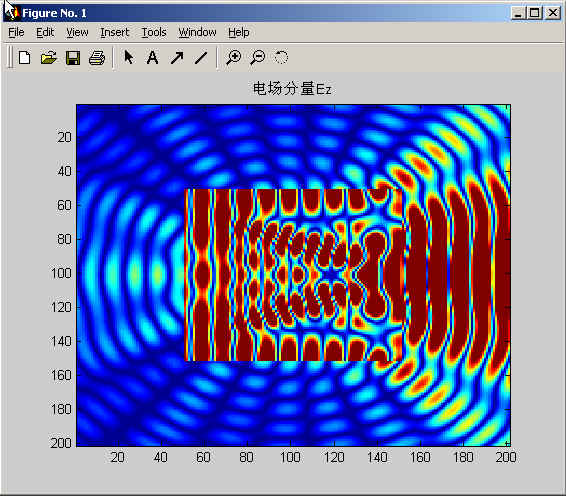The height and width of the screenshot is (496, 566).
Task: Select the Insert Text tool
Action: 153,57
